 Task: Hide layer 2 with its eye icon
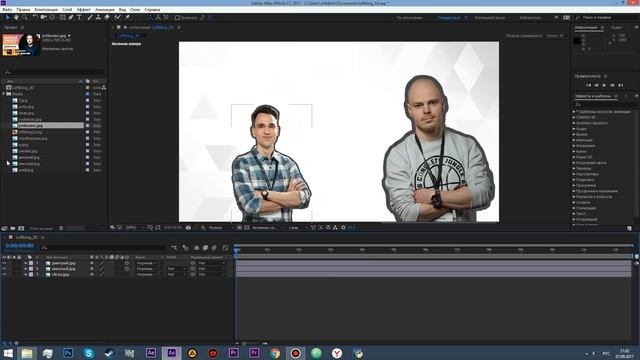(x=4, y=269)
